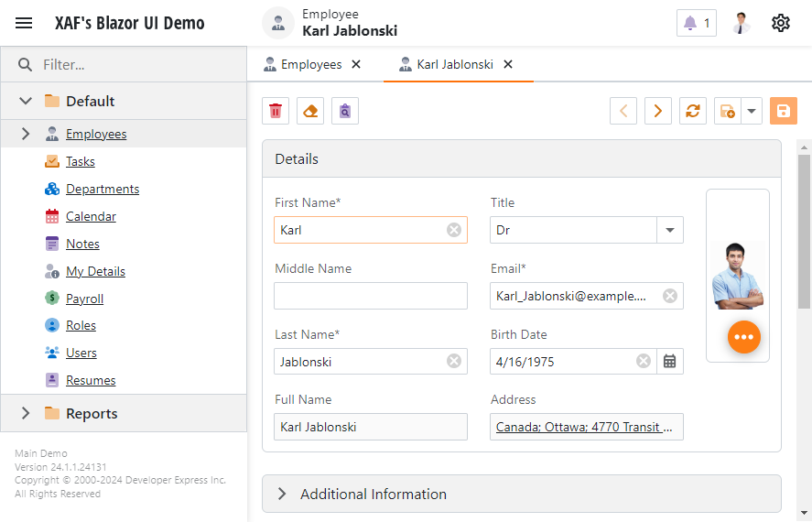
Task: Expand the Additional Information section
Action: coord(282,494)
